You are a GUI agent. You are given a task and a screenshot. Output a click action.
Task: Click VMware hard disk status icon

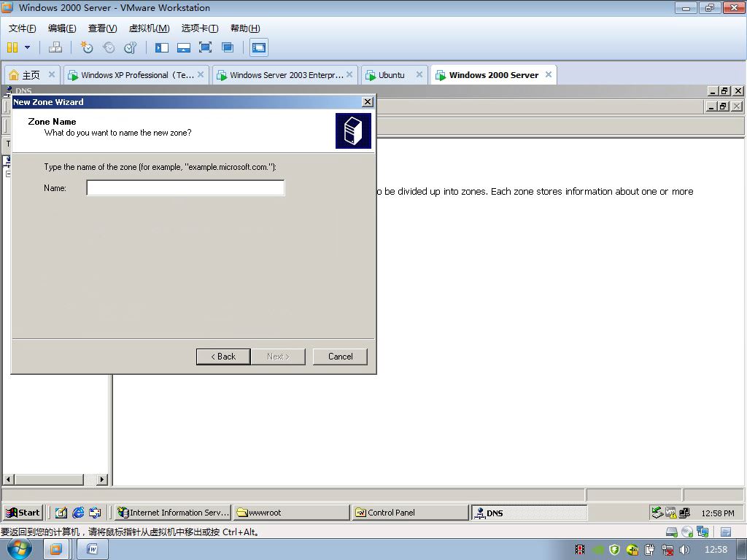(672, 532)
